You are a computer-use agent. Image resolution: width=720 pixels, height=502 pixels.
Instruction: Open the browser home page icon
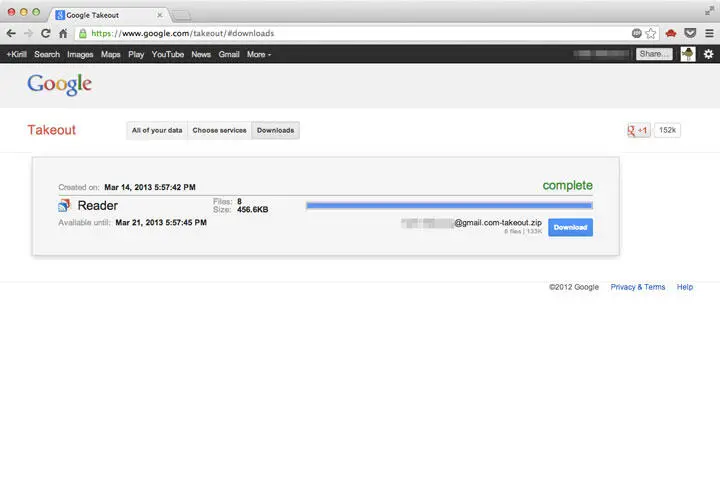click(x=63, y=33)
